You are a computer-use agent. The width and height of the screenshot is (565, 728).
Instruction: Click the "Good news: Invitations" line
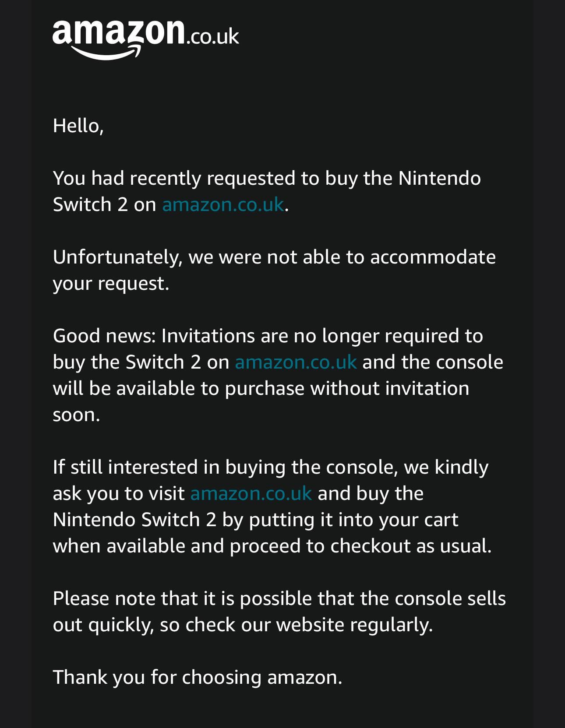268,336
